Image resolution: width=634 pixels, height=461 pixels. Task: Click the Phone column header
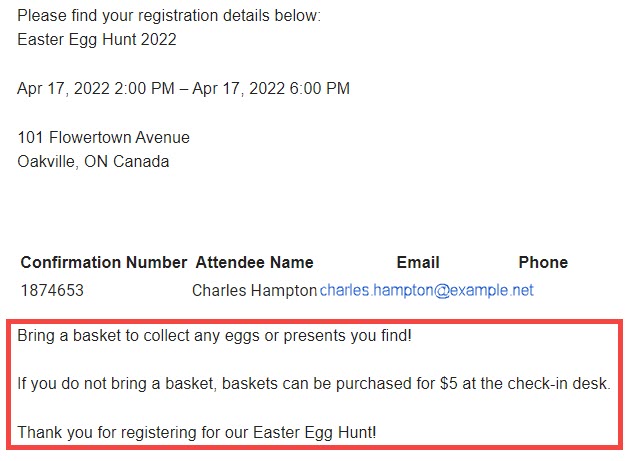[x=543, y=263]
